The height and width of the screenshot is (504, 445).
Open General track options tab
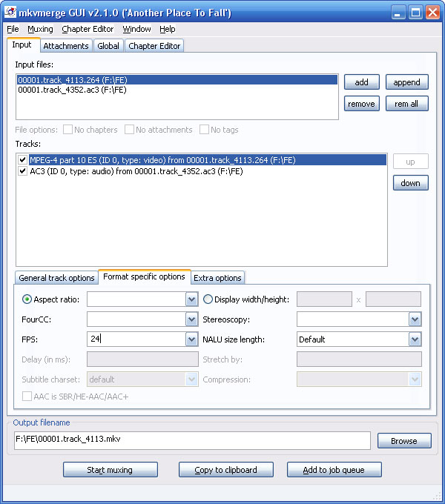pos(56,278)
